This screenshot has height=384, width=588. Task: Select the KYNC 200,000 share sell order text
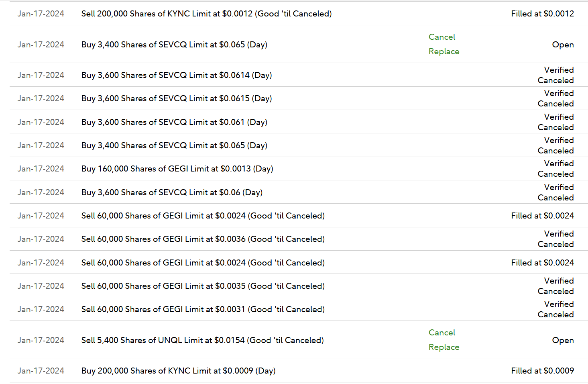tap(206, 14)
